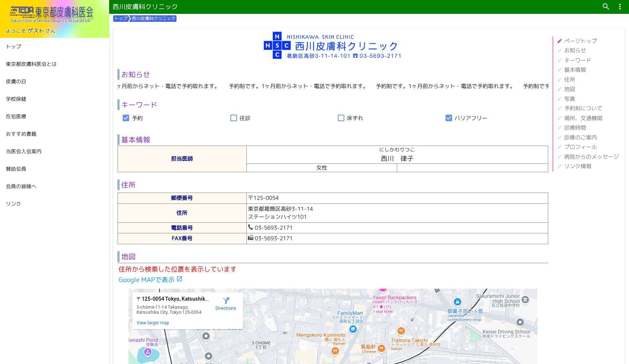Enable the 往診 checkbox

[233, 118]
